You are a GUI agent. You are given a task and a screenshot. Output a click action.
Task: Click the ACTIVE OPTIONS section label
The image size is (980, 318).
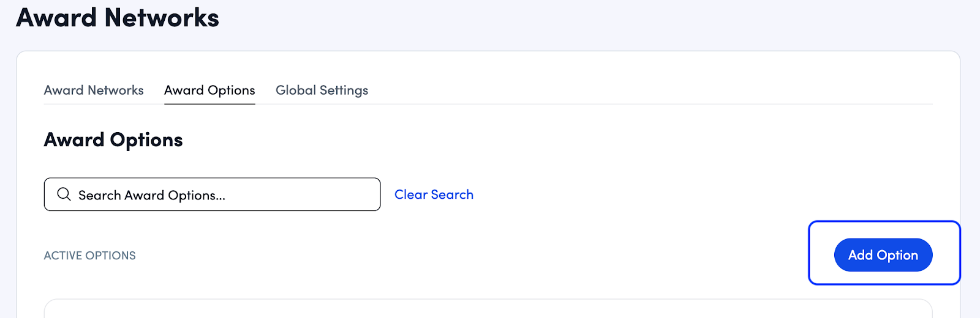click(x=90, y=256)
